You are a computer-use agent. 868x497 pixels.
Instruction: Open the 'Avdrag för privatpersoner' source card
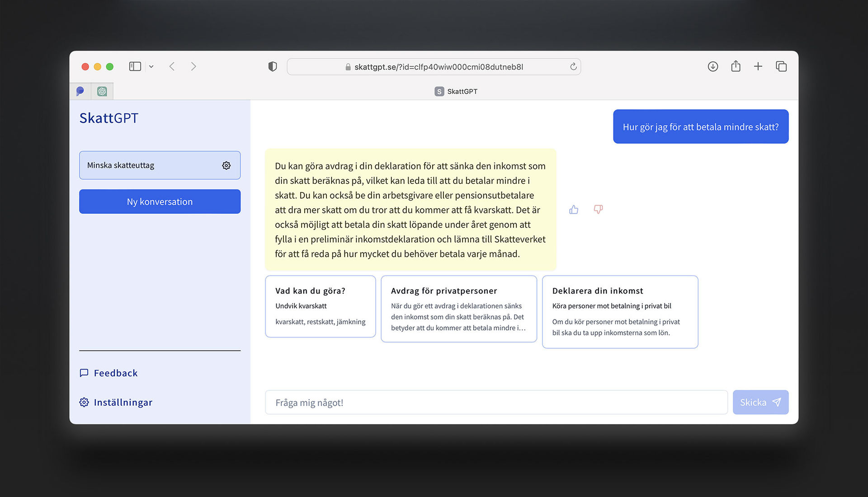(x=458, y=309)
